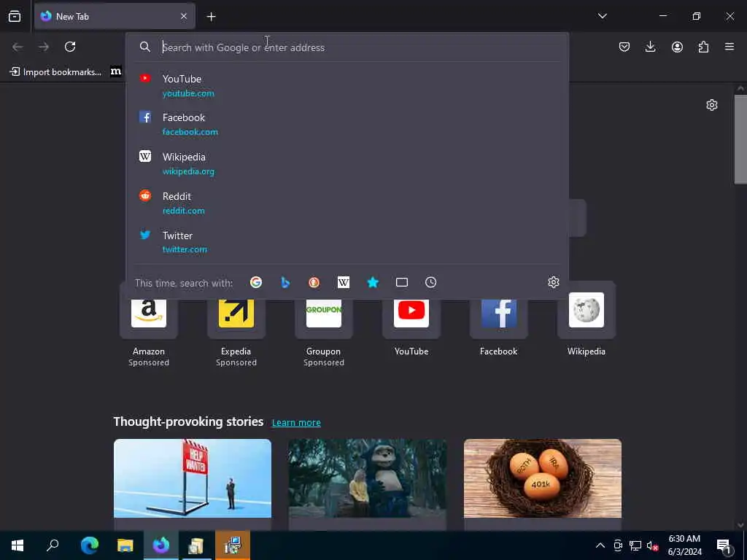Click Import bookmarks in bookmarks toolbar
The height and width of the screenshot is (560, 747).
(55, 72)
